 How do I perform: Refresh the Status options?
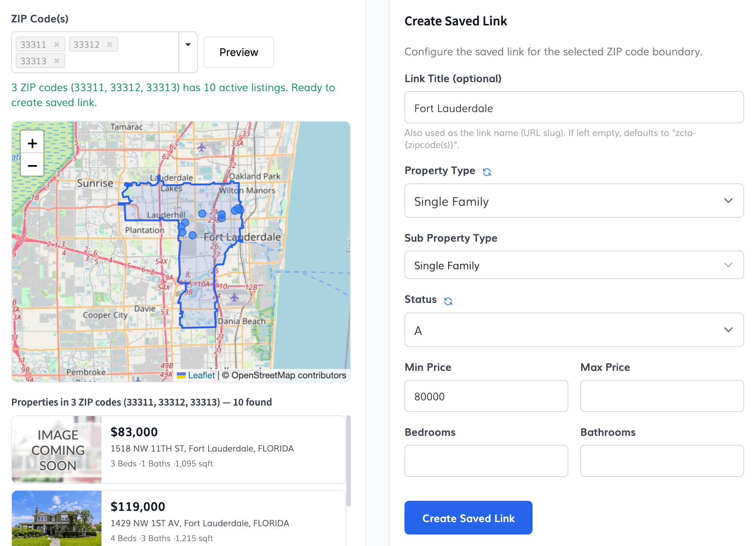coord(448,301)
